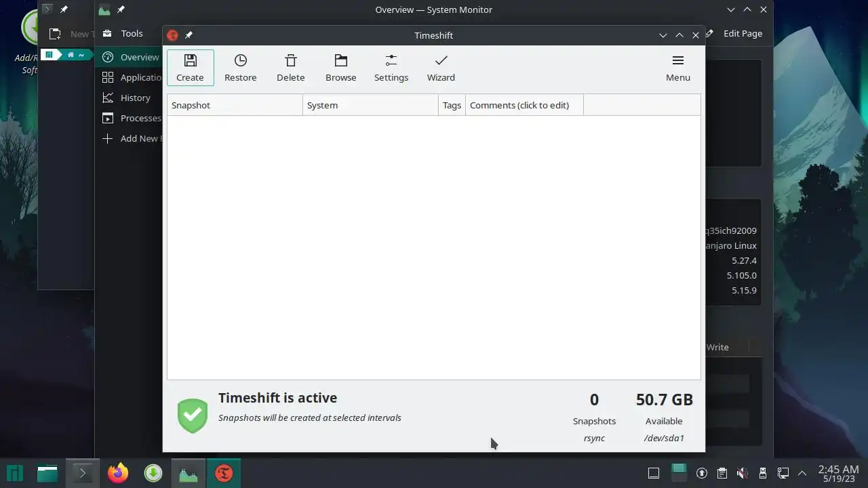Click the Write label in System Monitor
The height and width of the screenshot is (488, 868).
click(717, 347)
